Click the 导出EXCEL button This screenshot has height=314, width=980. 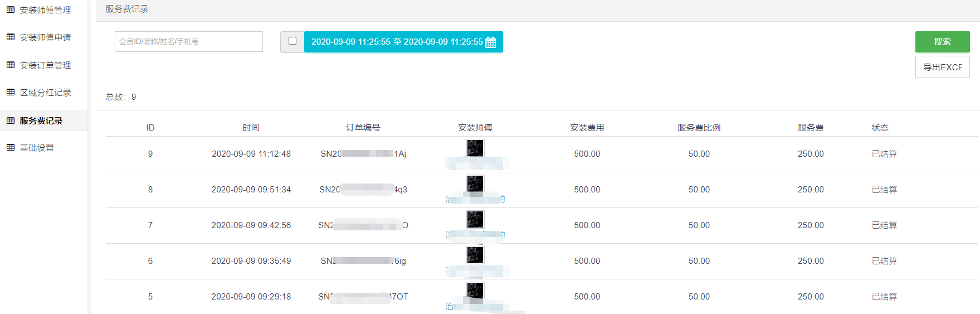tap(942, 67)
